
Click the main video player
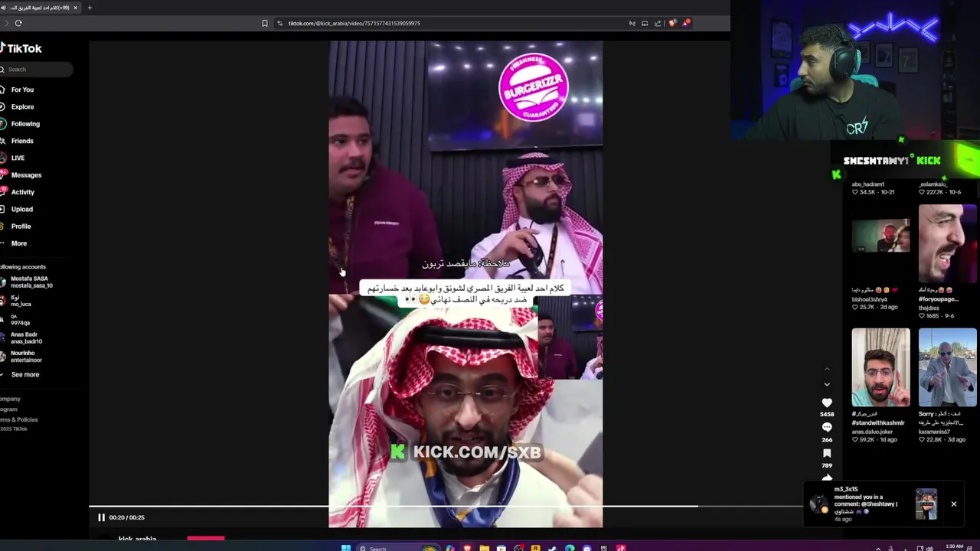click(x=465, y=285)
